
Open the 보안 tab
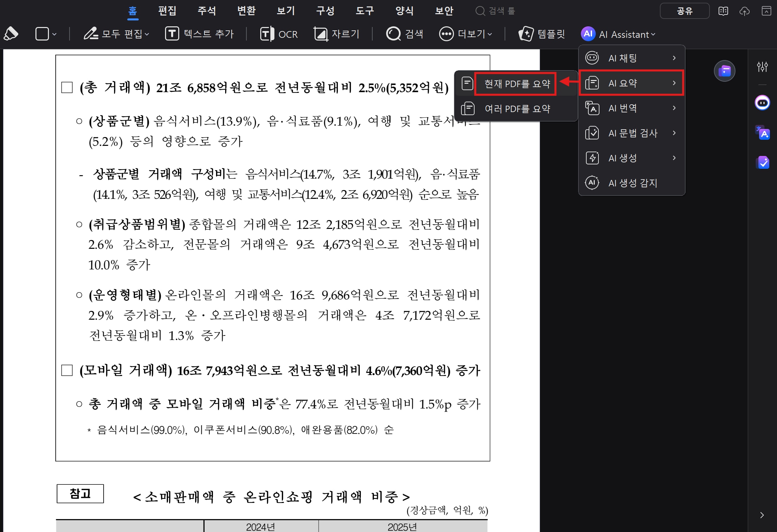point(444,11)
